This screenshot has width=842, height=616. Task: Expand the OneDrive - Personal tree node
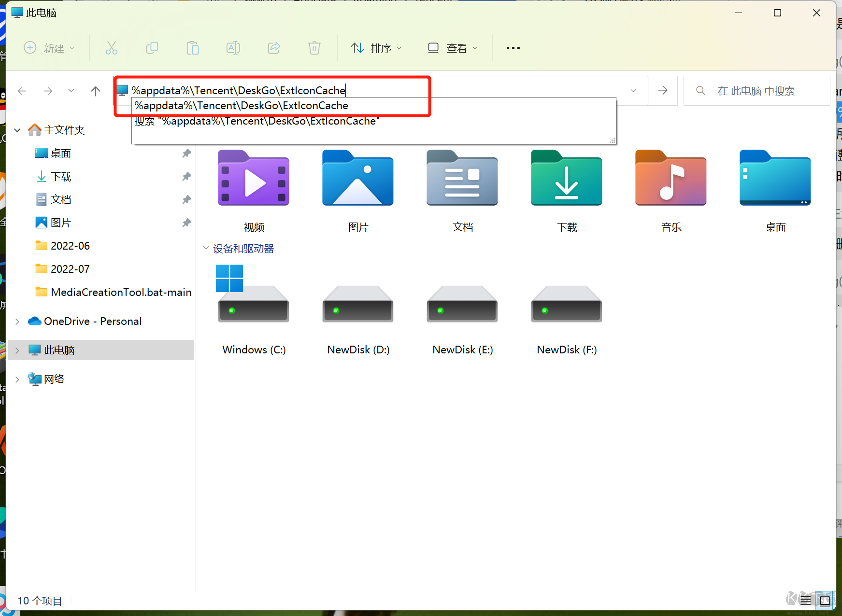click(17, 322)
